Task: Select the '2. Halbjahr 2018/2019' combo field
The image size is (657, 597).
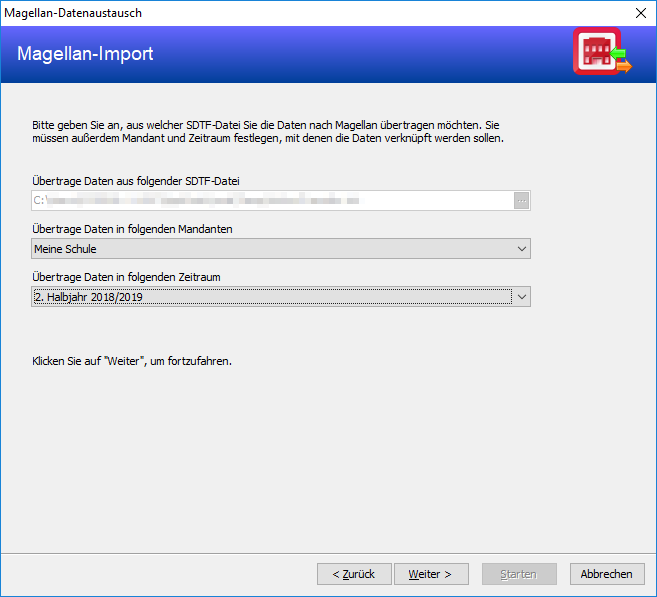Action: (281, 297)
